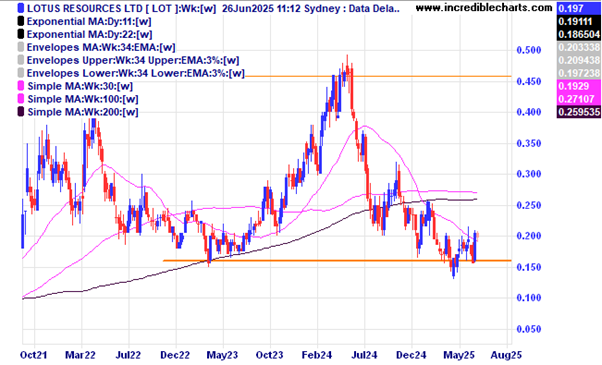Click the 200-week MA value 0.259535

[578, 112]
